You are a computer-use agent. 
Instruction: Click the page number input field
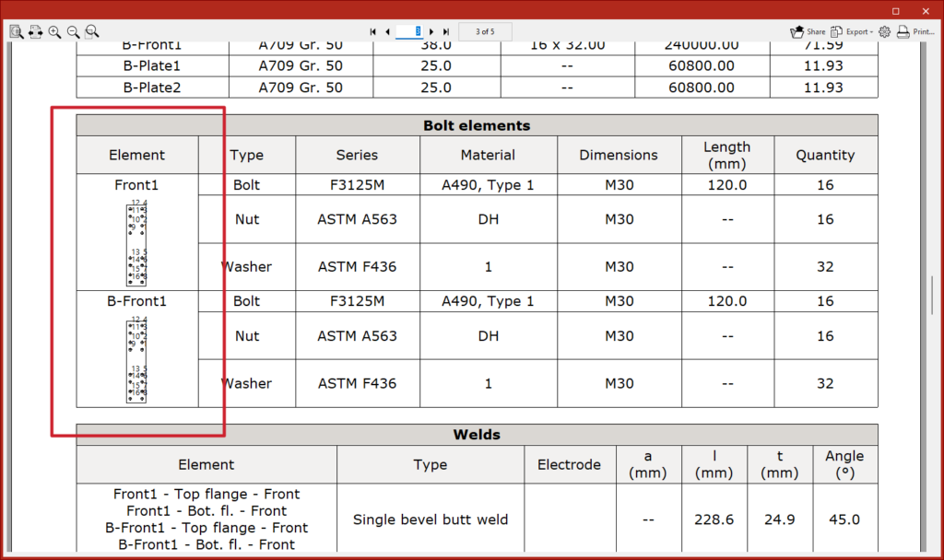409,32
